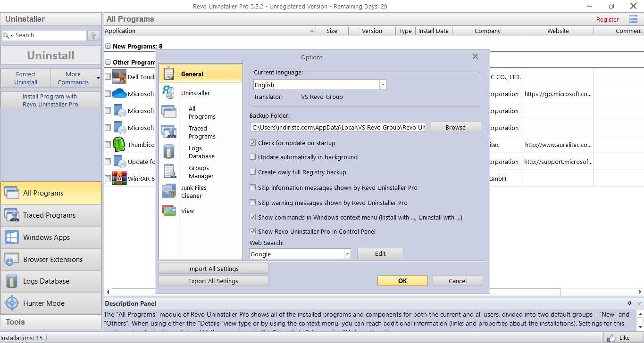644x343 pixels.
Task: Tick Skip warning messages checkbox
Action: point(253,203)
